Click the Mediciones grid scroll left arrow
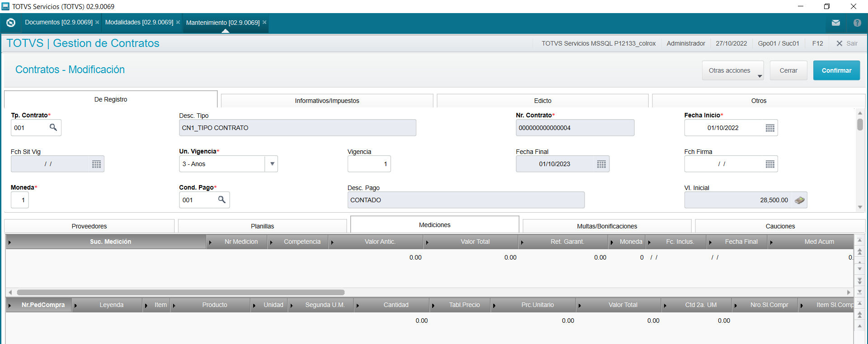This screenshot has width=868, height=344. click(10, 293)
